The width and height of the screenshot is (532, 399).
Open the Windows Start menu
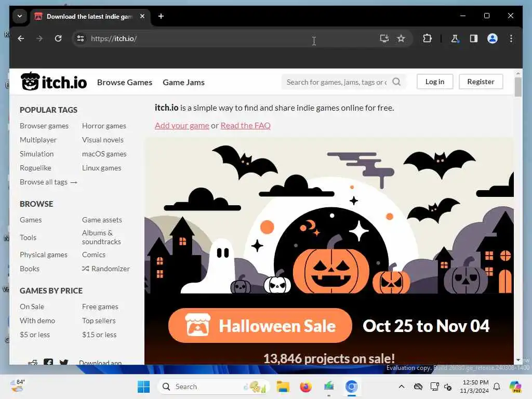143,387
